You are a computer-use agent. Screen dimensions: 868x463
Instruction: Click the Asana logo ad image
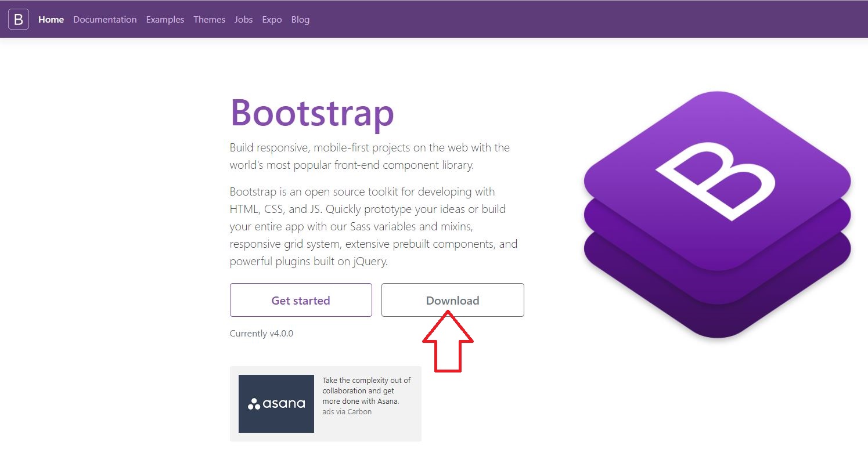coord(276,404)
